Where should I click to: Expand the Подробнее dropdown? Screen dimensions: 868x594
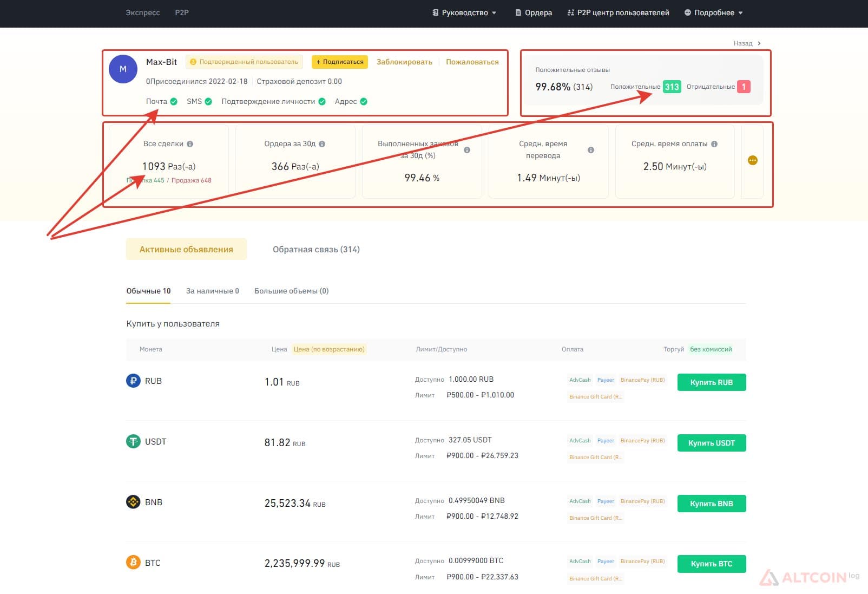(x=713, y=12)
